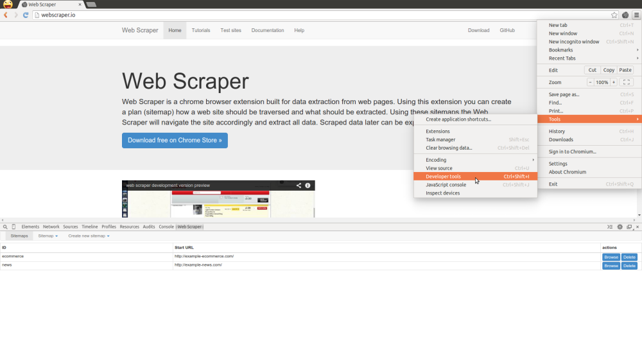Click the video info icon

(x=308, y=186)
